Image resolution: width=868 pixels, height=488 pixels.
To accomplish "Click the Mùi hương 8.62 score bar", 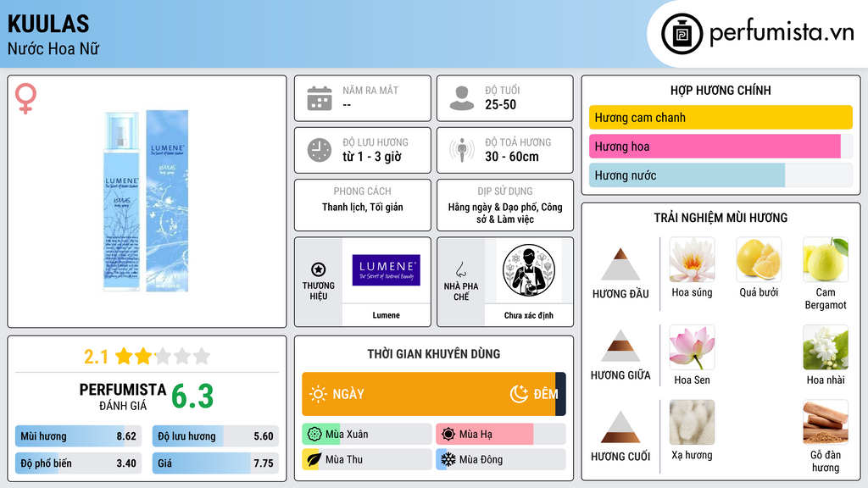I will click(78, 436).
